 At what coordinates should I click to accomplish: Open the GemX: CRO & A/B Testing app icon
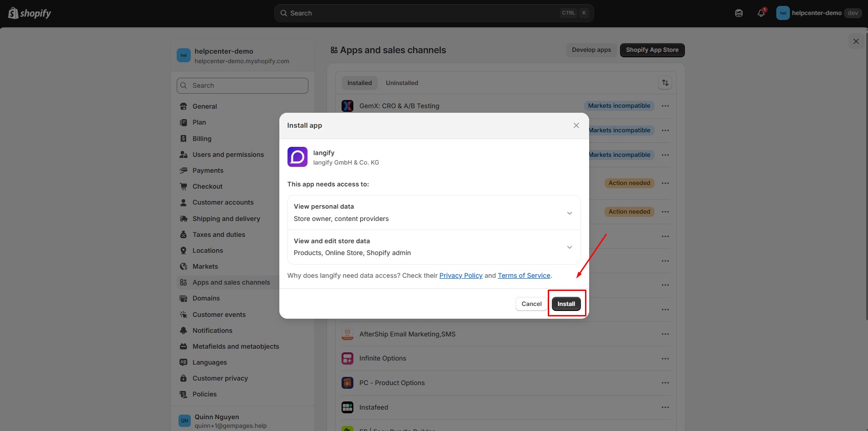347,105
